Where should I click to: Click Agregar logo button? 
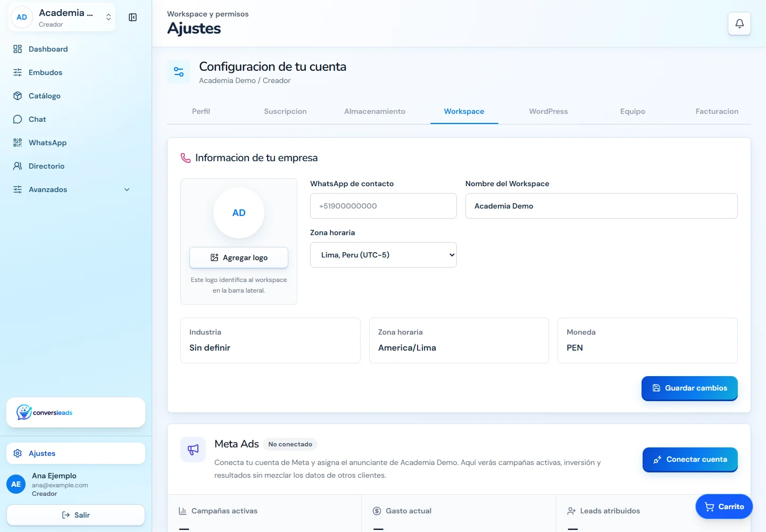(239, 257)
